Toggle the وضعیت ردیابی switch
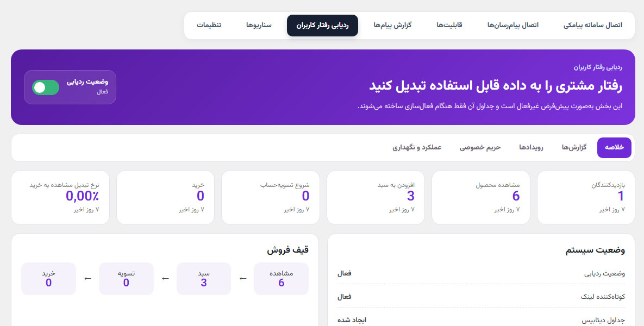Image resolution: width=644 pixels, height=326 pixels. coord(46,87)
